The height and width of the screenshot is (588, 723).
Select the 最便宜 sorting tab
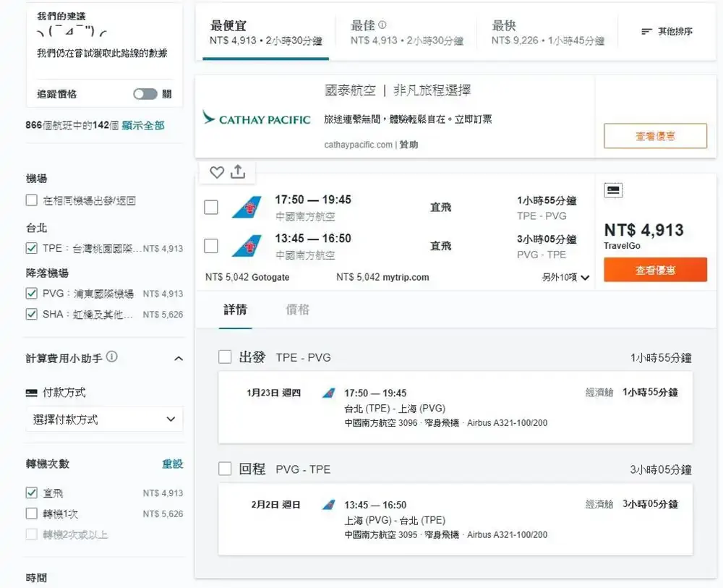(265, 33)
